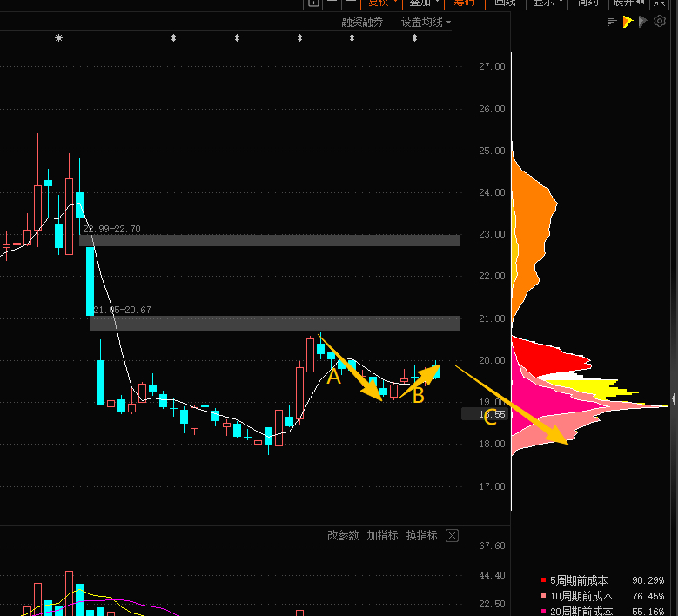
Task: Click the third up-down arrow event marker
Action: 299,38
